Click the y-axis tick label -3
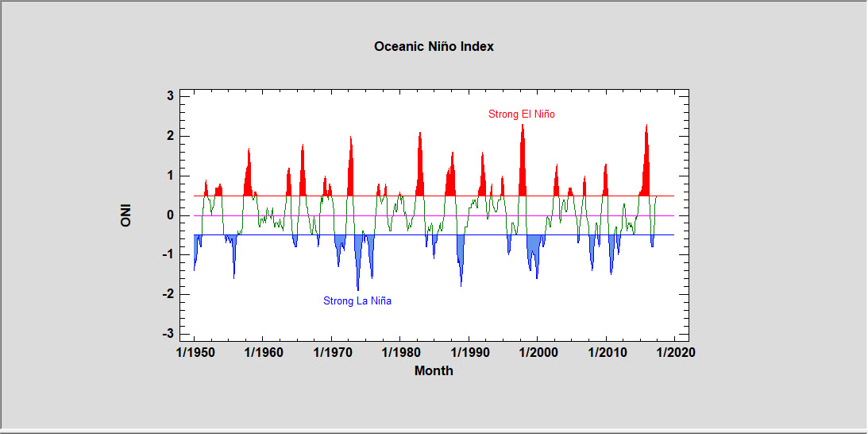Image resolution: width=868 pixels, height=434 pixels. tap(168, 334)
